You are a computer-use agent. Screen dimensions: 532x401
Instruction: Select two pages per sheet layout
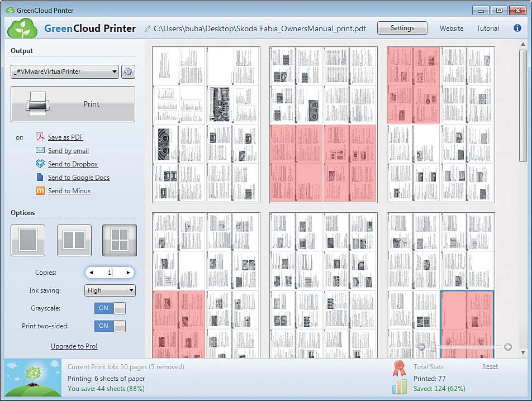pyautogui.click(x=74, y=240)
